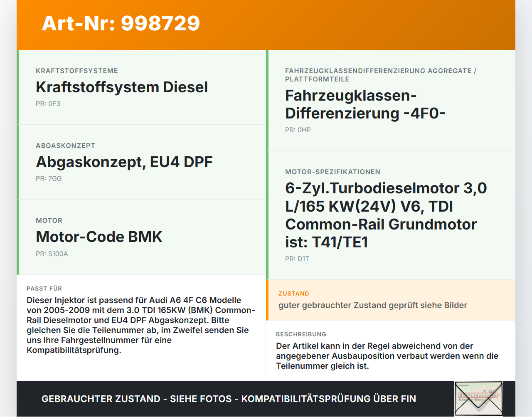The height and width of the screenshot is (417, 532).
Task: Select the KRAFTSTOFFSYSTEME section label
Action: [76, 71]
